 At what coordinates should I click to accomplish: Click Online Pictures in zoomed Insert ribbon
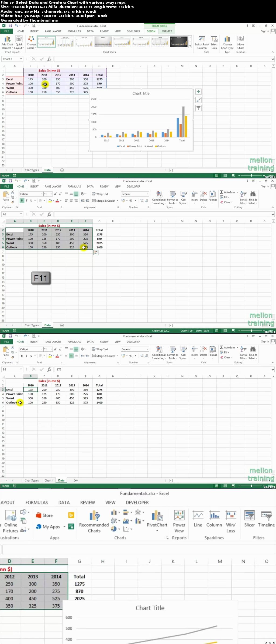tap(11, 521)
